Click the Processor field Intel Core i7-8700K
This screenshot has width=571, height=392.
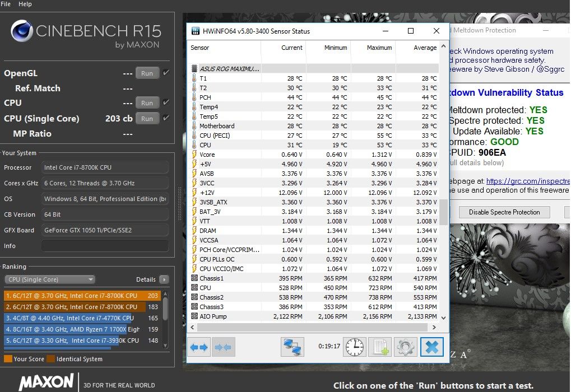(x=105, y=167)
